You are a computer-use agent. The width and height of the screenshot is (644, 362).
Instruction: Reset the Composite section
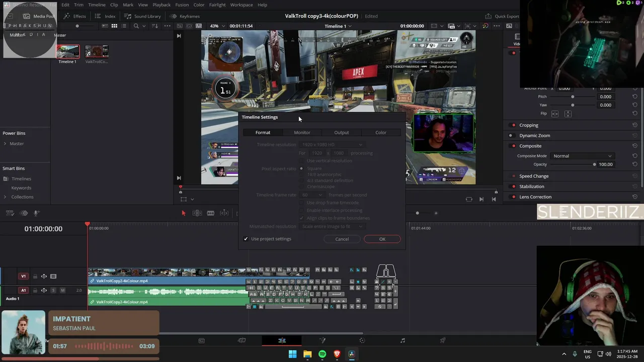coord(635,146)
